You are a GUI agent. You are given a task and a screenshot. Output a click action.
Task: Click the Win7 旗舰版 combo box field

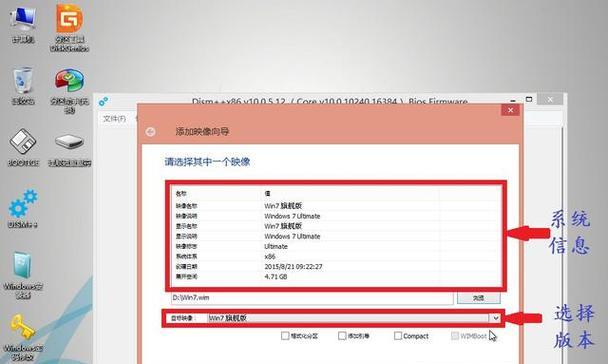[348, 318]
